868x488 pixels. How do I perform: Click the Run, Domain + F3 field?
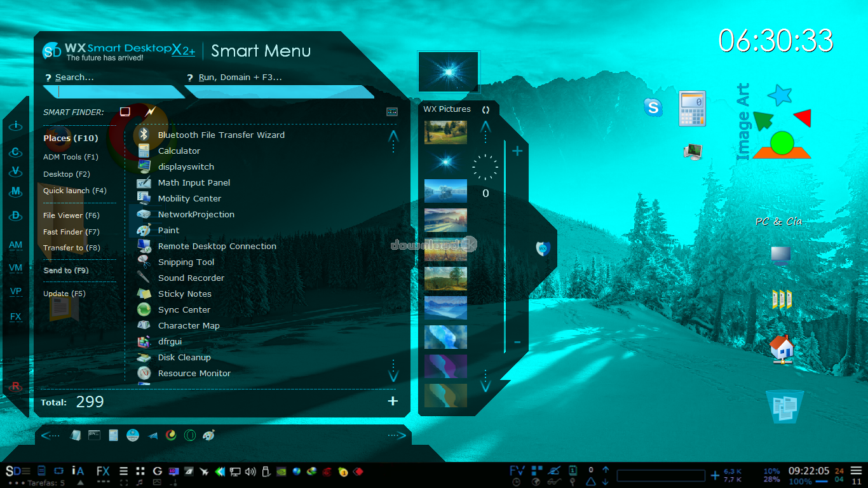pos(278,91)
